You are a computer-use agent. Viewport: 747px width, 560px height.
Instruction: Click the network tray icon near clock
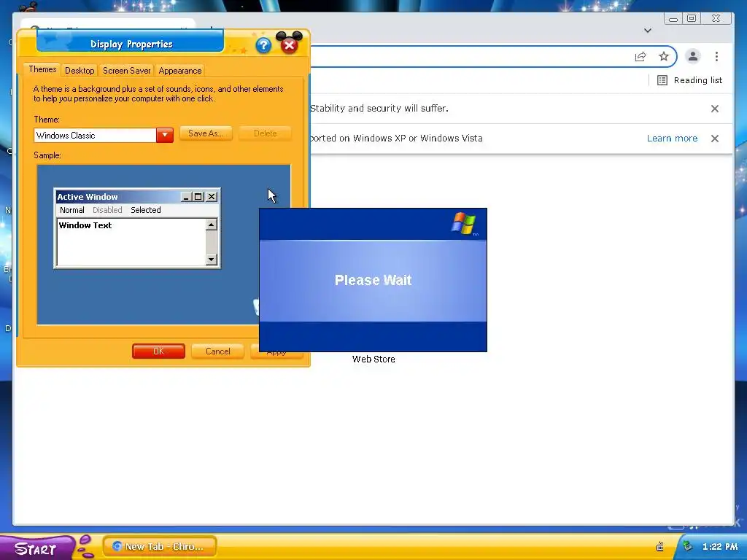(x=687, y=545)
